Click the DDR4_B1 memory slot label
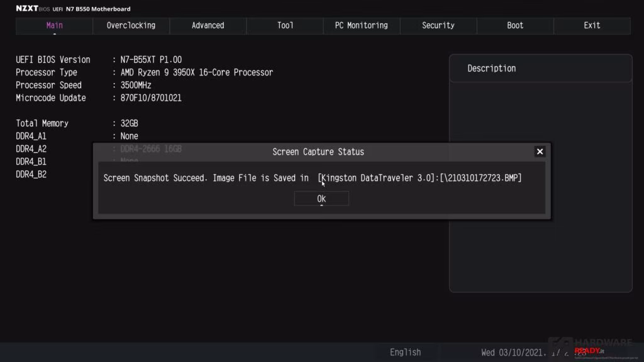Viewport: 644px width, 362px height. click(x=31, y=162)
